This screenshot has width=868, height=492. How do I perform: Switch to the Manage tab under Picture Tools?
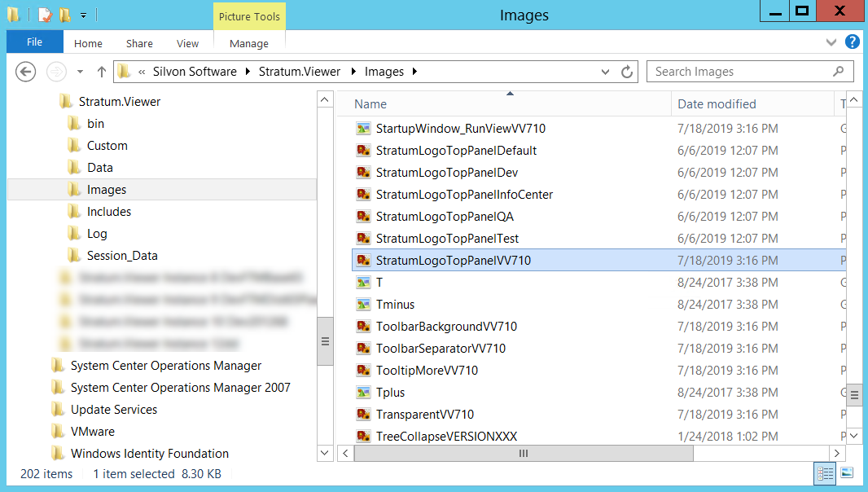point(248,43)
